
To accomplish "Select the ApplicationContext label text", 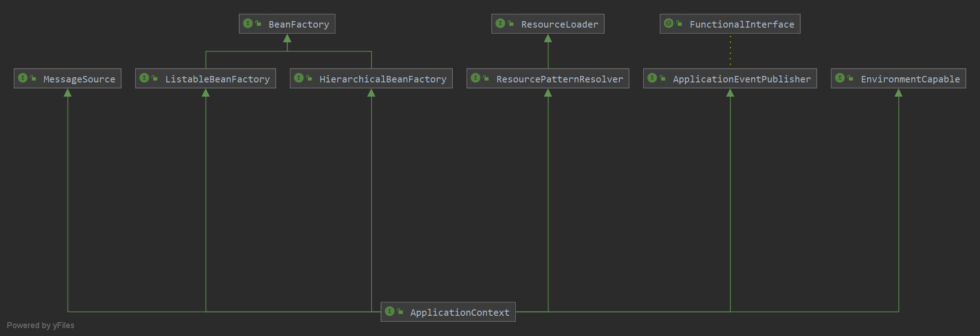I will (x=460, y=313).
